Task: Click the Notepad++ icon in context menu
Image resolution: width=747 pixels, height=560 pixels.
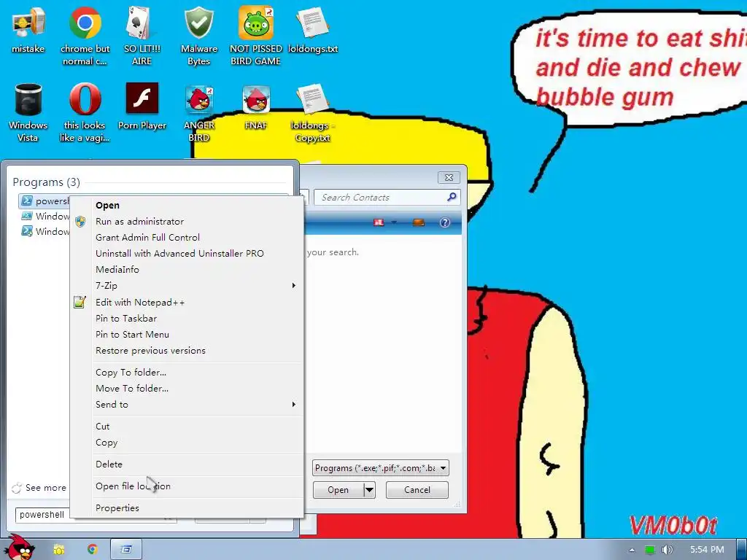Action: (80, 302)
